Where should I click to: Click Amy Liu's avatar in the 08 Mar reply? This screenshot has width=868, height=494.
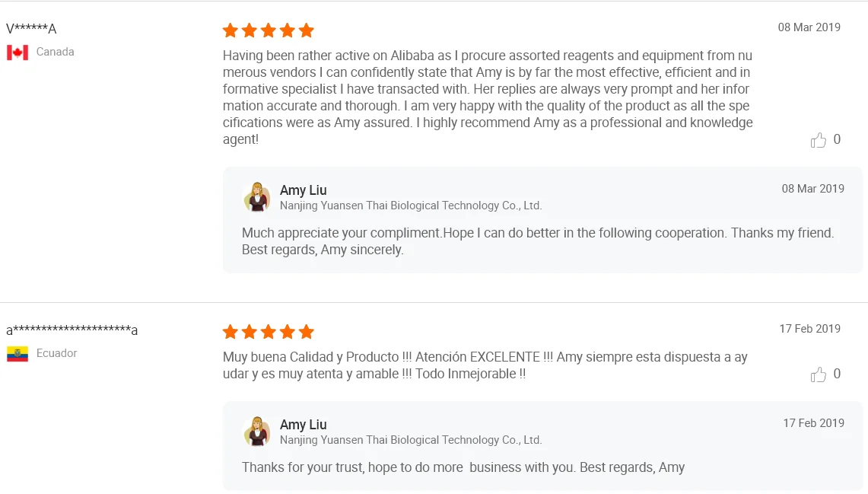257,197
